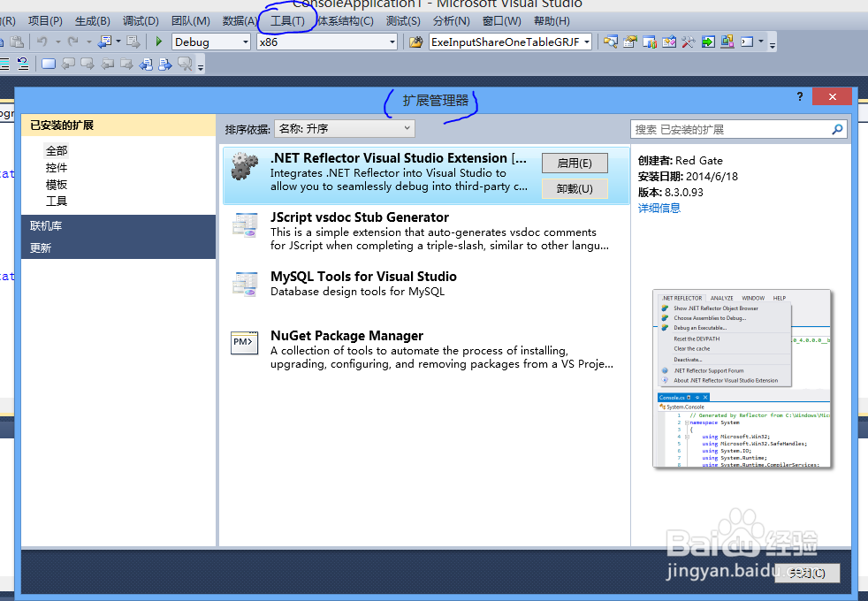The image size is (868, 601).
Task: Go to next bookmark icon
Action: tap(88, 65)
